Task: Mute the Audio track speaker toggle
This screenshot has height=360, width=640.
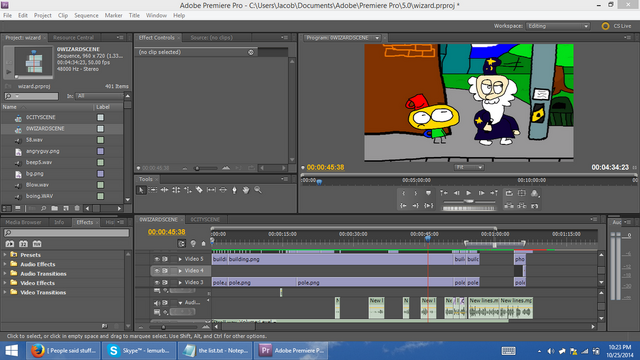Action: 157,303
